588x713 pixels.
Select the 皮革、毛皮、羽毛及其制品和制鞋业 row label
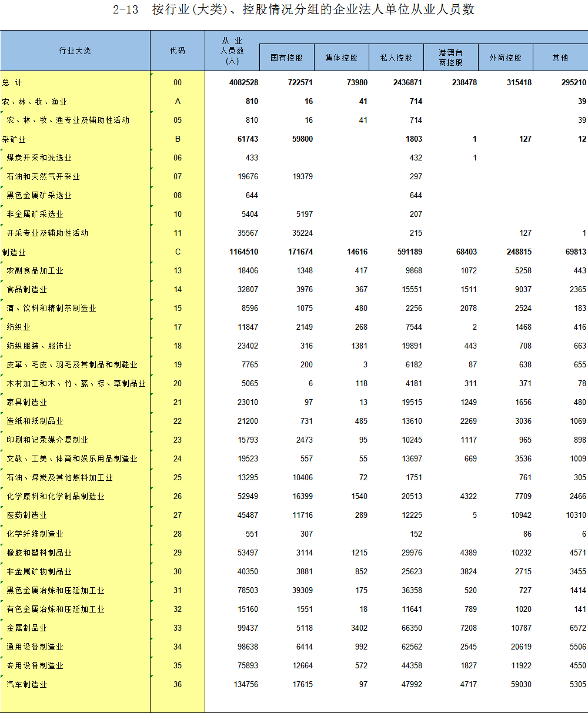(72, 365)
